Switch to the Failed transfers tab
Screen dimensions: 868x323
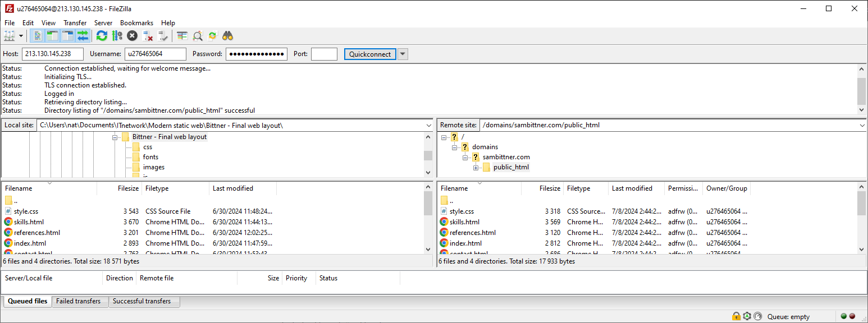pos(79,301)
